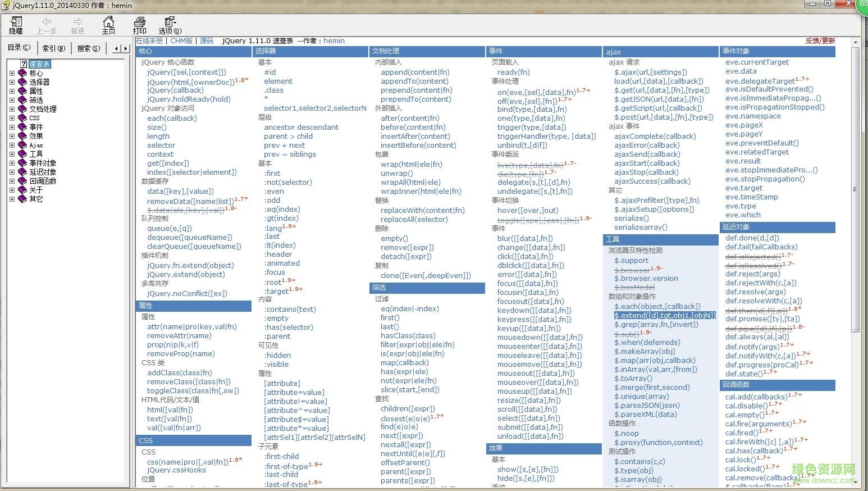The height and width of the screenshot is (491, 868).
Task: Expand the 核心 tree node
Action: tap(12, 72)
